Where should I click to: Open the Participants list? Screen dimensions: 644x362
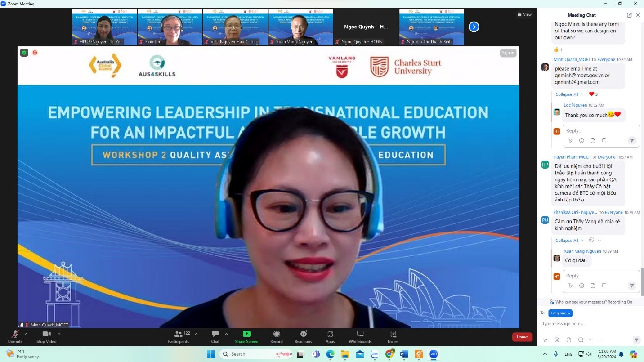[179, 336]
